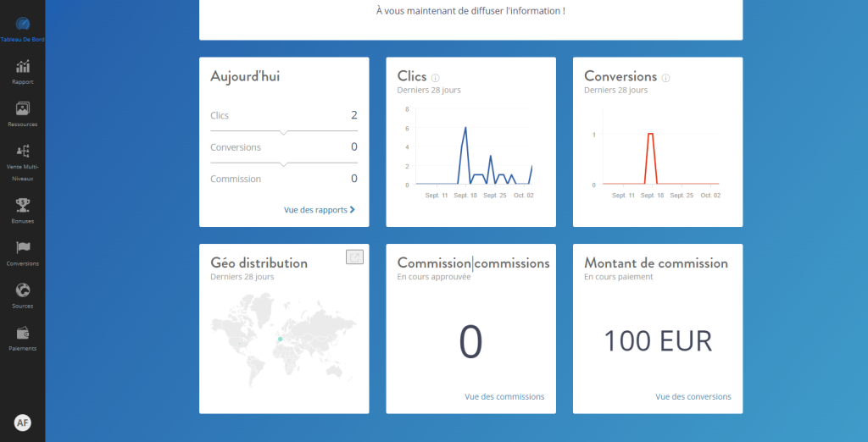
Task: Select the Bonuses menu label
Action: coord(23,221)
